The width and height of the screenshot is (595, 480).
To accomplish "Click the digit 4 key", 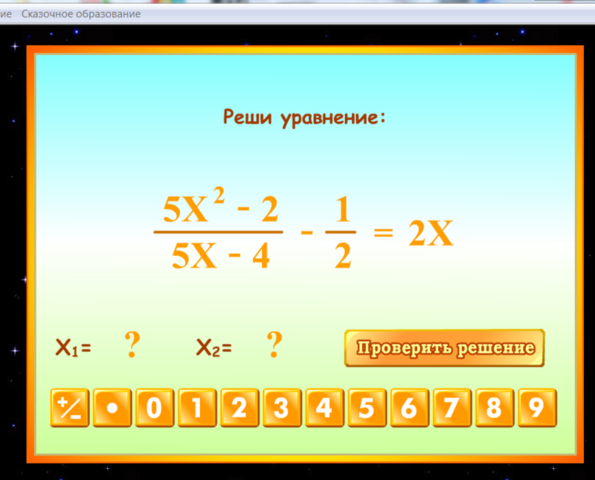I will tap(325, 408).
